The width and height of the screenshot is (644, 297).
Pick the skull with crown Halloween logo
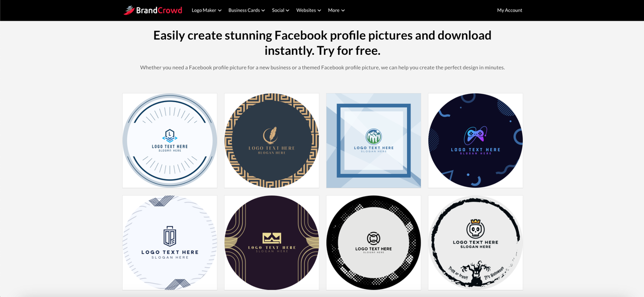tap(475, 229)
